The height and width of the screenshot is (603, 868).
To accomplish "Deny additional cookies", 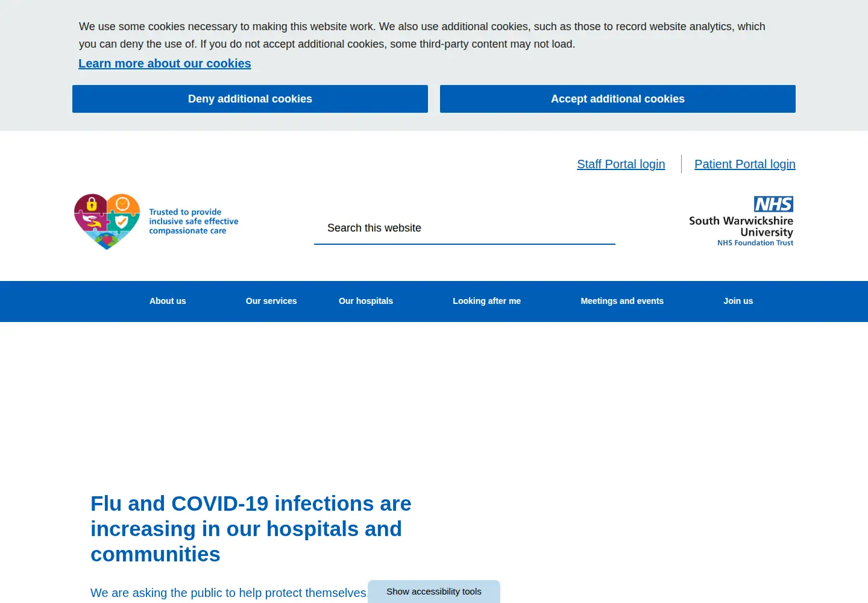I will pos(250,99).
